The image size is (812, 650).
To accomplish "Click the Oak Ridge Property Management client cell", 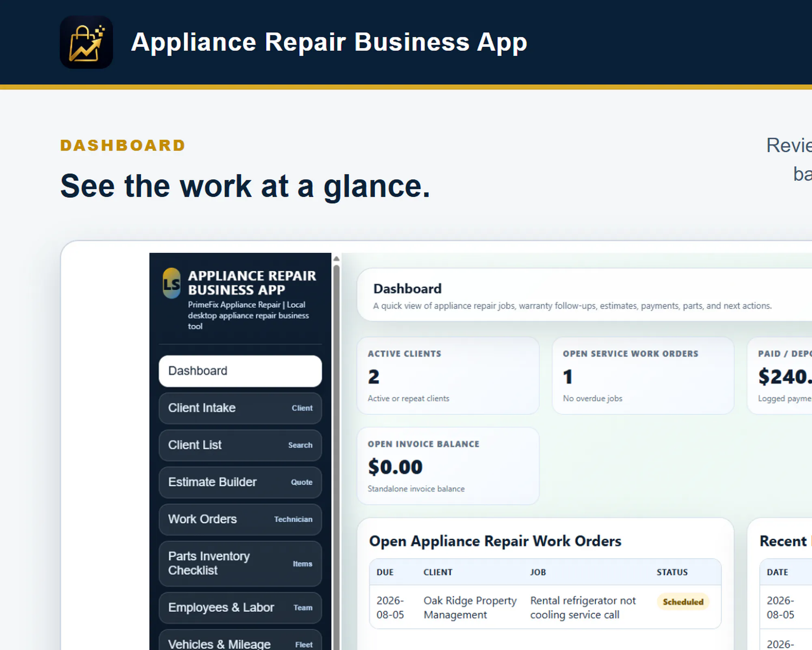I will (x=470, y=608).
